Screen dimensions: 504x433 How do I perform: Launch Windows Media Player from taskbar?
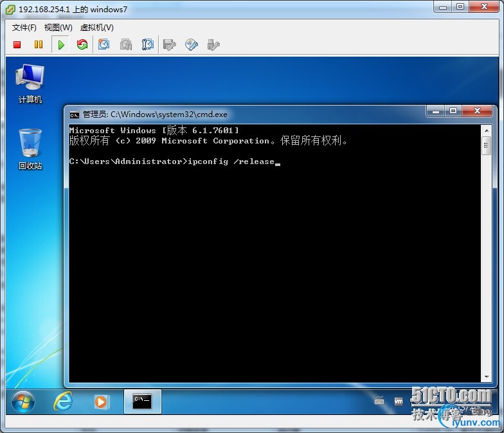(102, 401)
